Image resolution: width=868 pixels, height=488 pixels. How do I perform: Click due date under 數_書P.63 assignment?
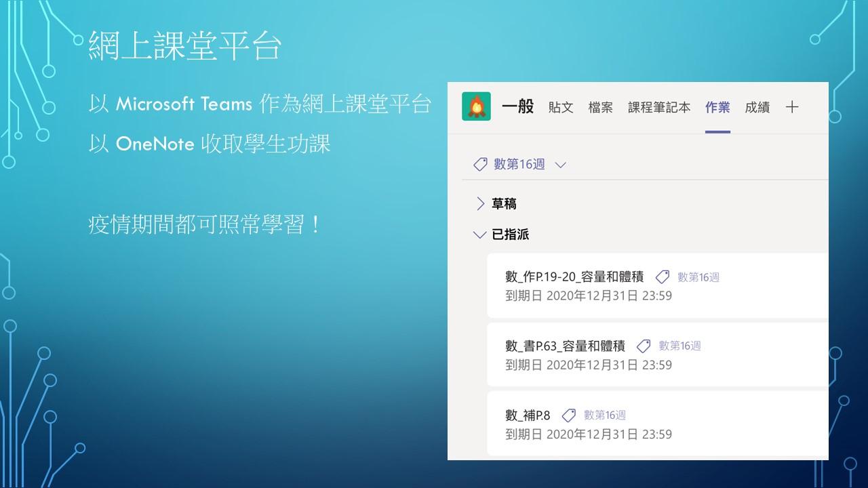point(589,365)
